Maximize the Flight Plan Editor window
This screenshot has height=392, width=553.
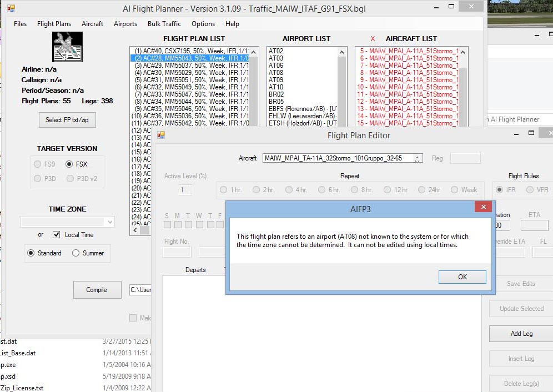click(531, 133)
